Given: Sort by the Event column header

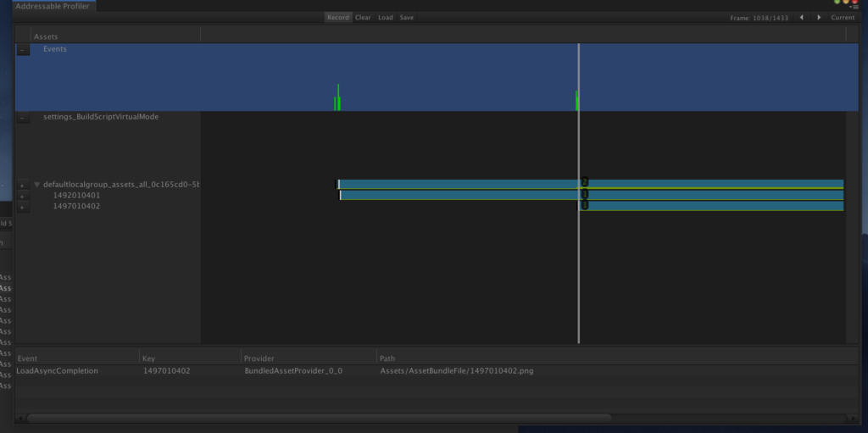Looking at the screenshot, I should [x=77, y=358].
